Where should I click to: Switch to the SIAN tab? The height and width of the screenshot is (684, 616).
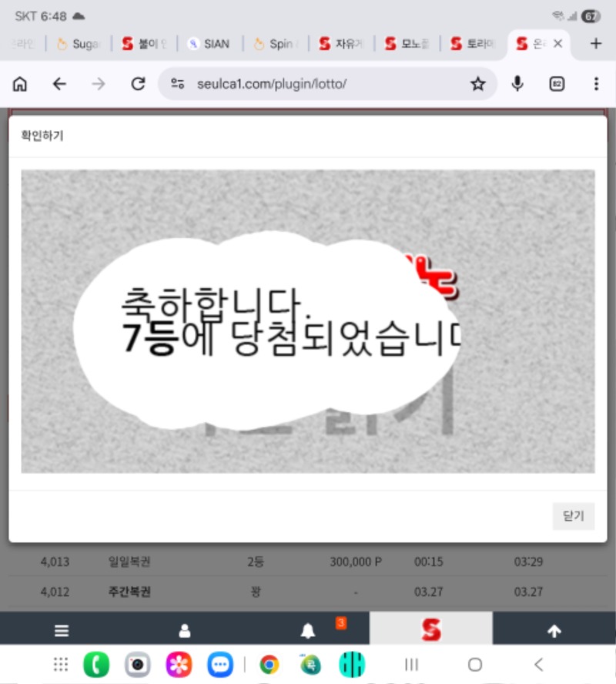click(x=209, y=44)
